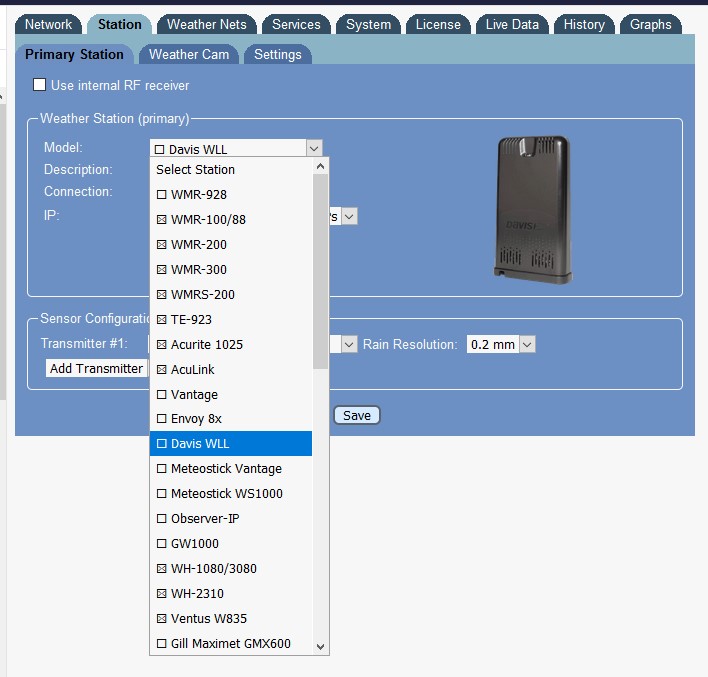Viewport: 708px width, 677px height.
Task: Select Gill Maximet GMX600 model
Action: [x=231, y=643]
